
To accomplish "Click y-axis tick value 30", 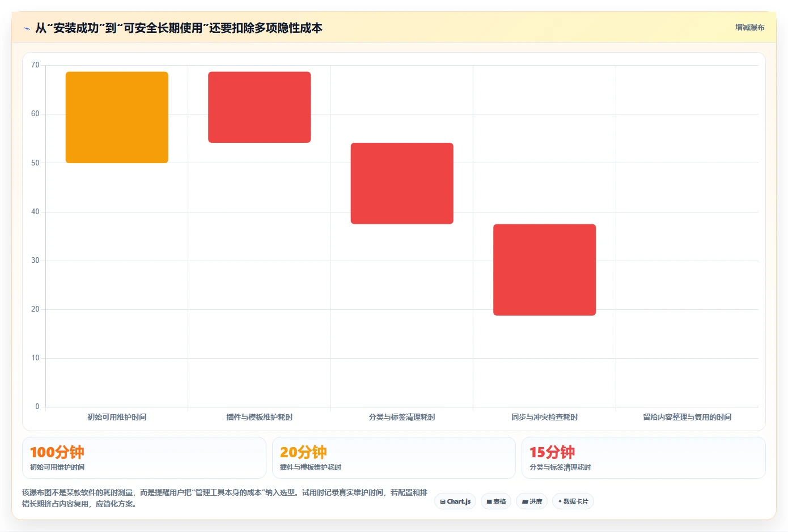I will pyautogui.click(x=35, y=261).
